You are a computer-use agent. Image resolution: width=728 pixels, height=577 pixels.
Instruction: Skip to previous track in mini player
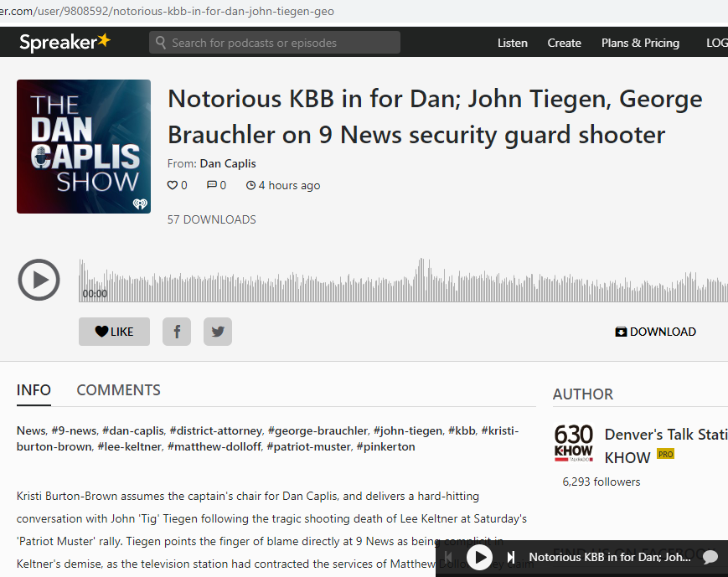[x=448, y=557]
